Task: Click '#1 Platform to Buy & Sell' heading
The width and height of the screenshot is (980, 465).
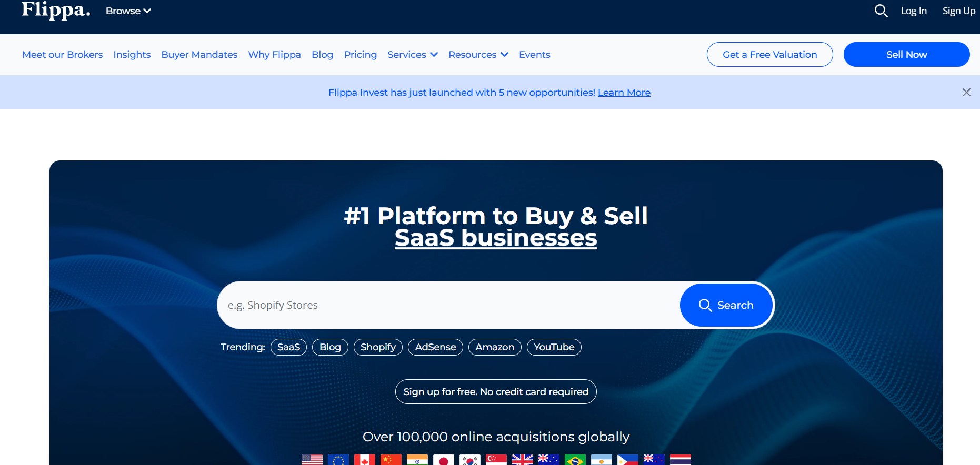Action: pos(496,216)
